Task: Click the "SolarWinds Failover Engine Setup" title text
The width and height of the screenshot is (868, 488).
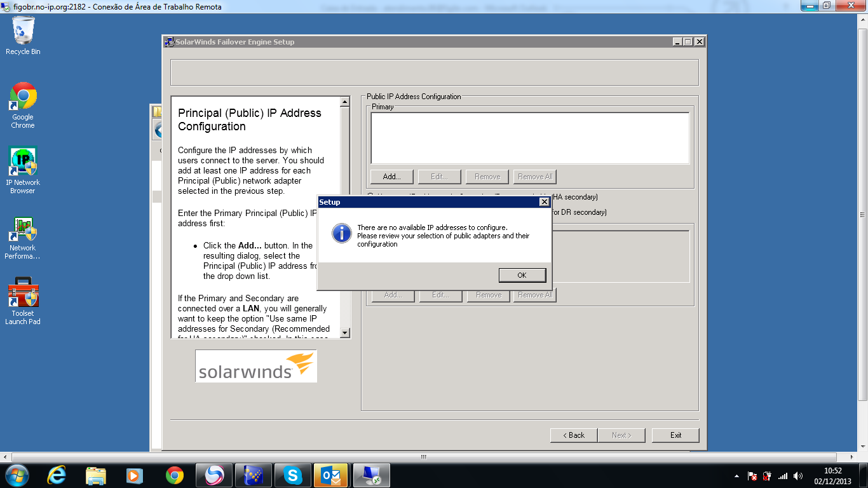Action: tap(235, 42)
